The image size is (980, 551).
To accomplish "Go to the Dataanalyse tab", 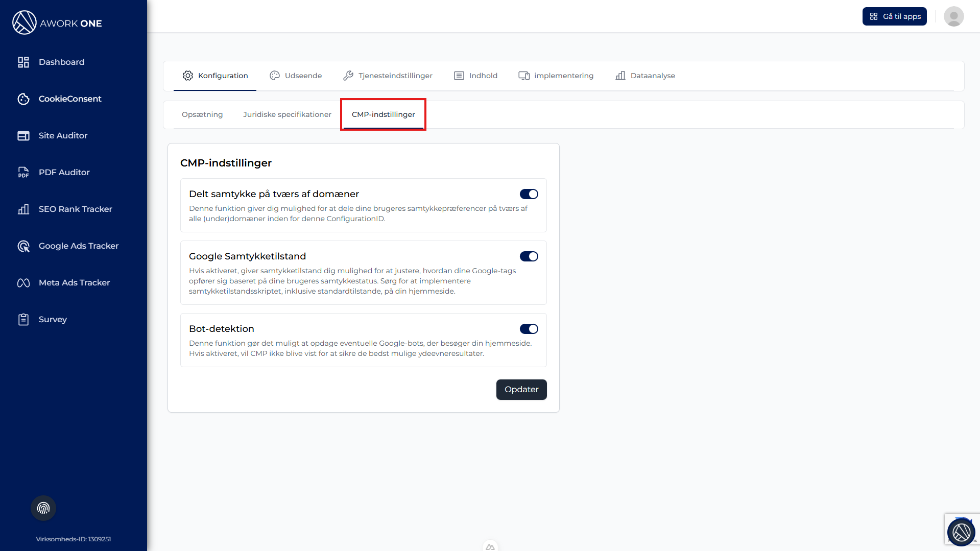I will (x=645, y=76).
